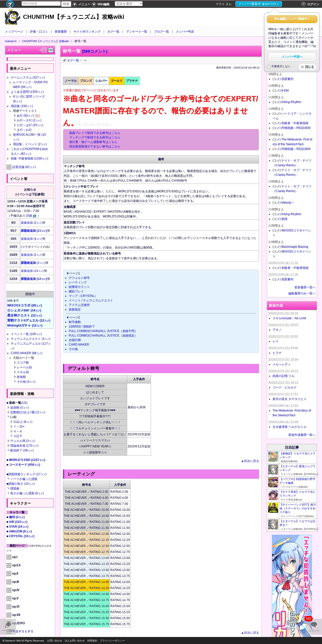322x644 pixels.
Task: Click the Wiki編集メンバー募集中 orange button
Action: point(292,19)
